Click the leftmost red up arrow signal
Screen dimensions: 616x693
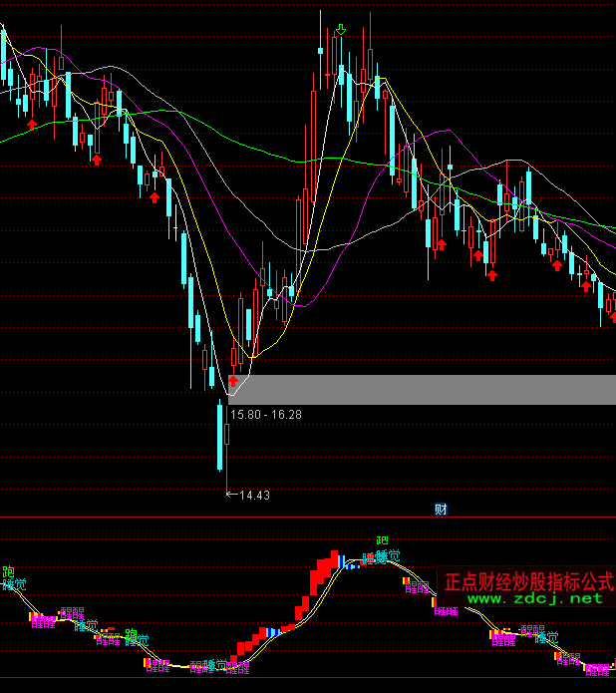click(32, 124)
